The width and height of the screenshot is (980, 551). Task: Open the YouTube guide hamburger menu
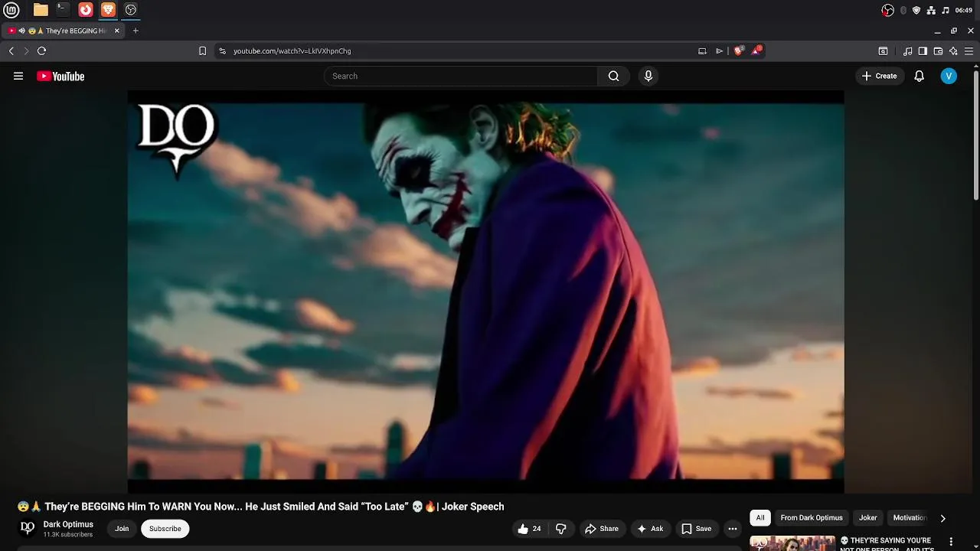click(18, 76)
